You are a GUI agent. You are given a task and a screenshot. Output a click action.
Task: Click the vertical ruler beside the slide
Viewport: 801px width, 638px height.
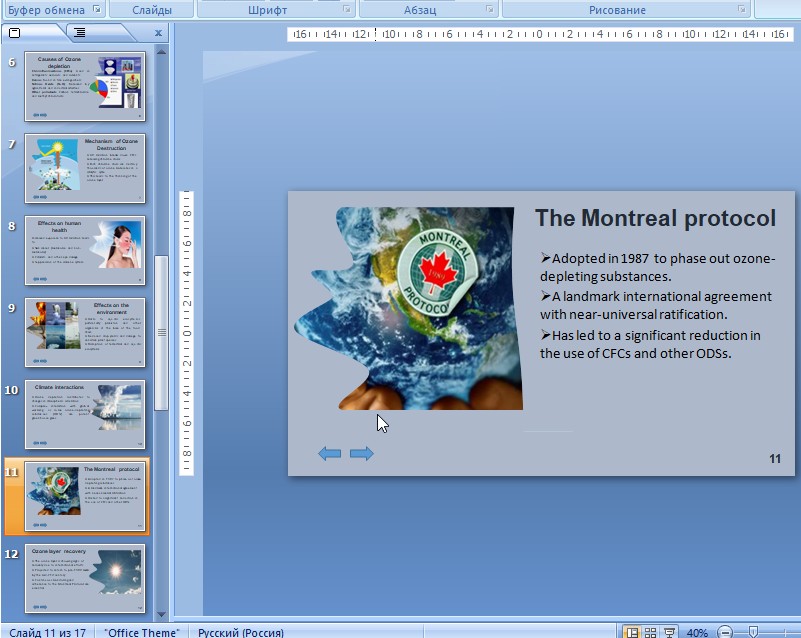point(186,333)
